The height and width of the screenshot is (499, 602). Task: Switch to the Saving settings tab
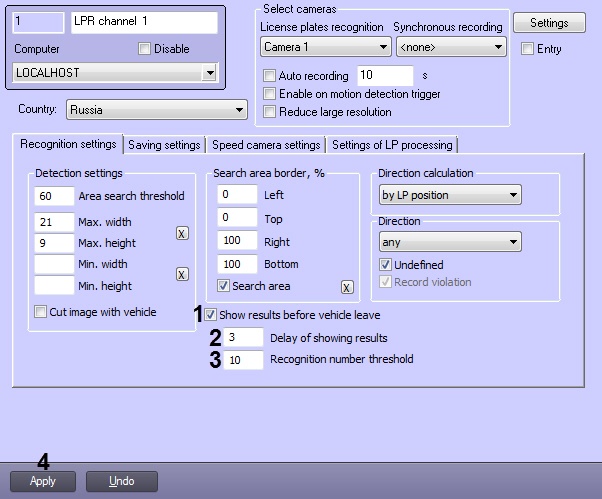[165, 145]
